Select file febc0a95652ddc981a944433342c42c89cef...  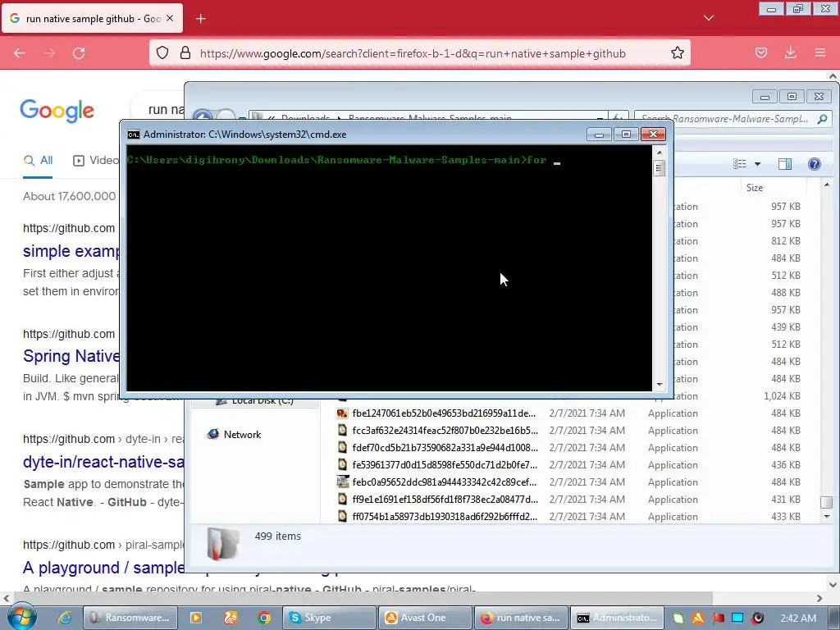tap(444, 482)
